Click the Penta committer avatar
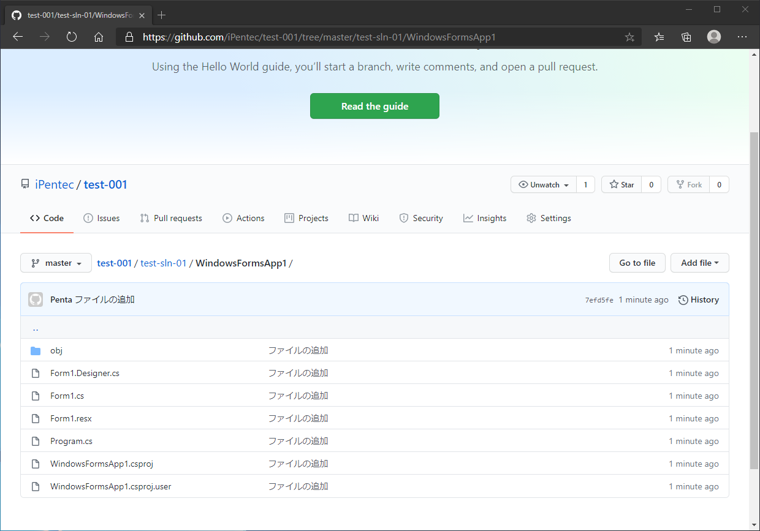This screenshot has height=531, width=760. point(35,300)
